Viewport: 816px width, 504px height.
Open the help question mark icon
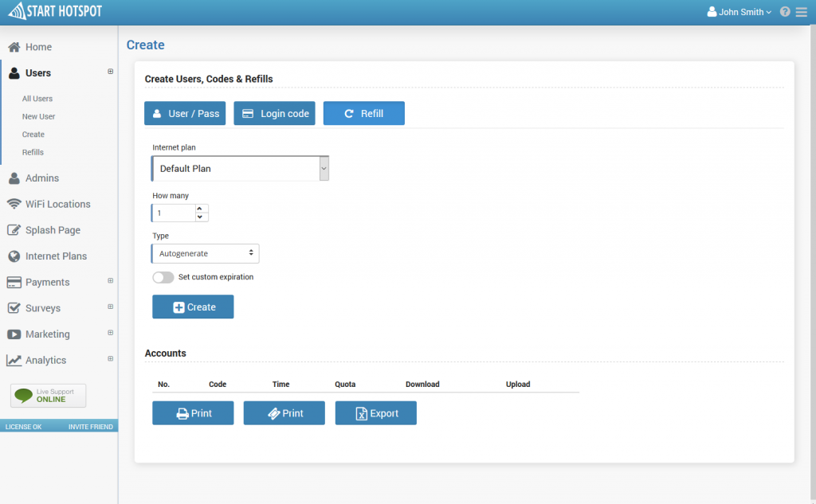pyautogui.click(x=785, y=11)
